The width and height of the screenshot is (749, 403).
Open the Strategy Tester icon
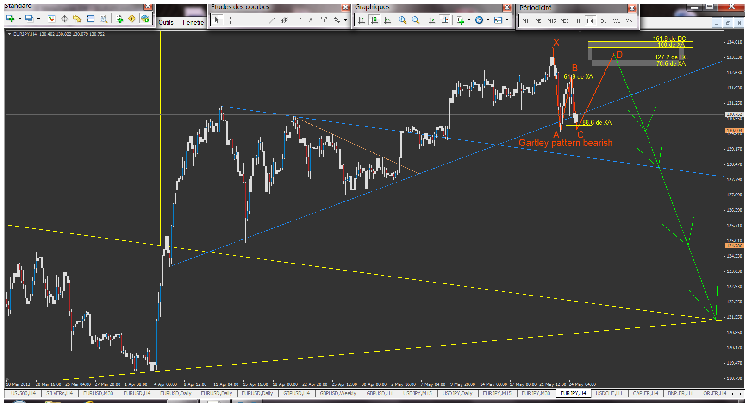[104, 19]
